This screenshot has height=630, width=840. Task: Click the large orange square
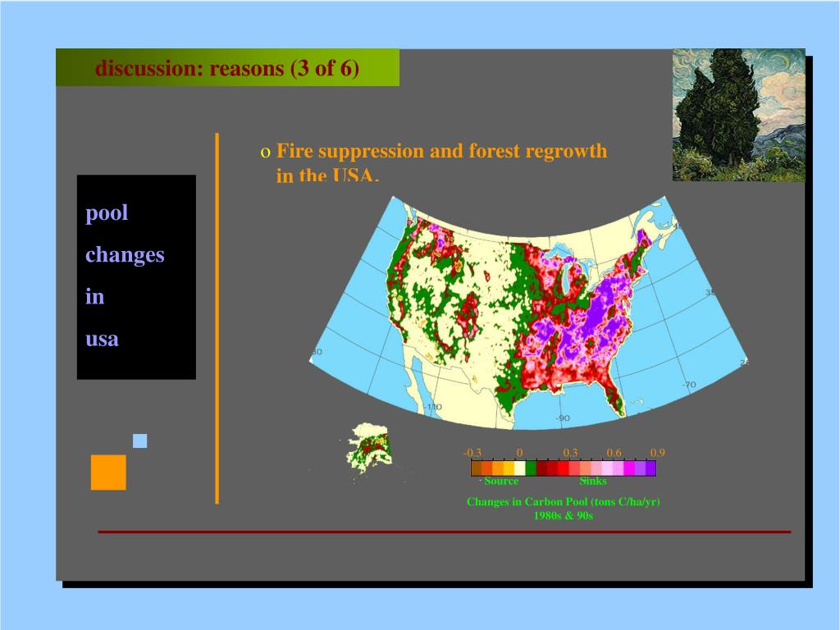[x=108, y=472]
